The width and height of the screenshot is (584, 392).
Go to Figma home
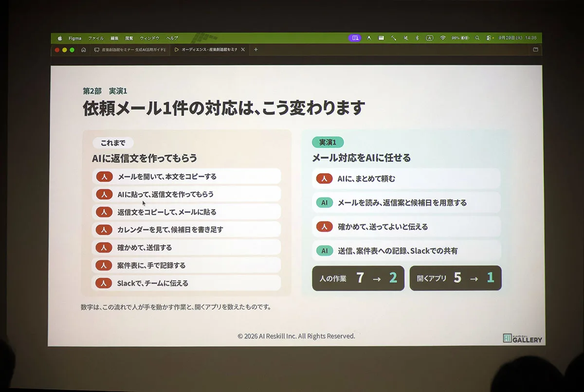pyautogui.click(x=84, y=50)
